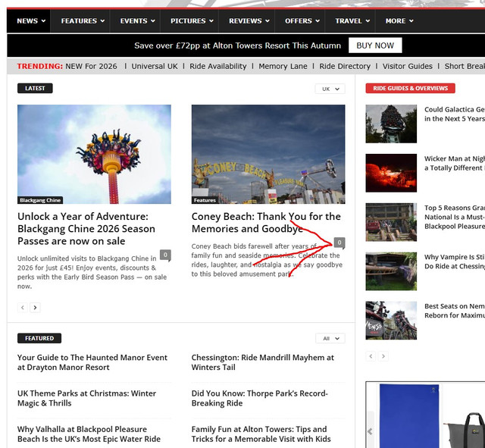Open the TRAVEL menu
Screen dimensions: 485x448
[x=352, y=20]
